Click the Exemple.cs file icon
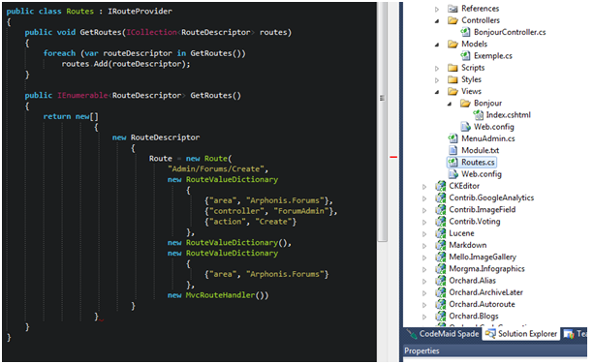Viewport: 594px width, 364px height. pyautogui.click(x=465, y=55)
